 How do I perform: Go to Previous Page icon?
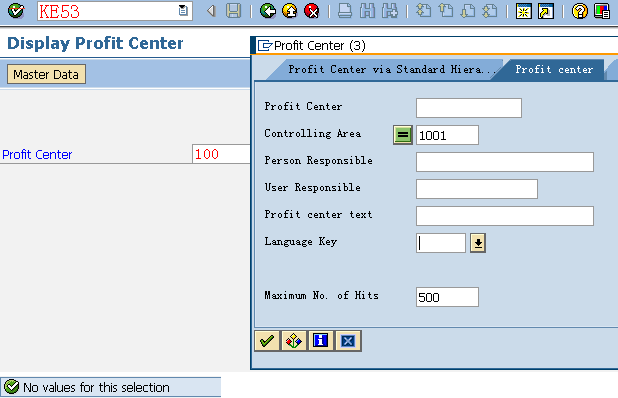tap(446, 11)
